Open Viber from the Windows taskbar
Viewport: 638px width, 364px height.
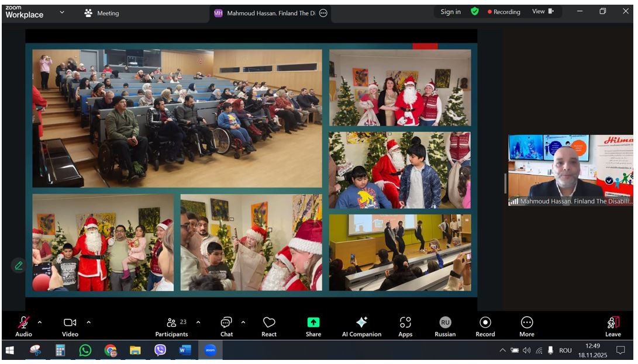pos(160,351)
